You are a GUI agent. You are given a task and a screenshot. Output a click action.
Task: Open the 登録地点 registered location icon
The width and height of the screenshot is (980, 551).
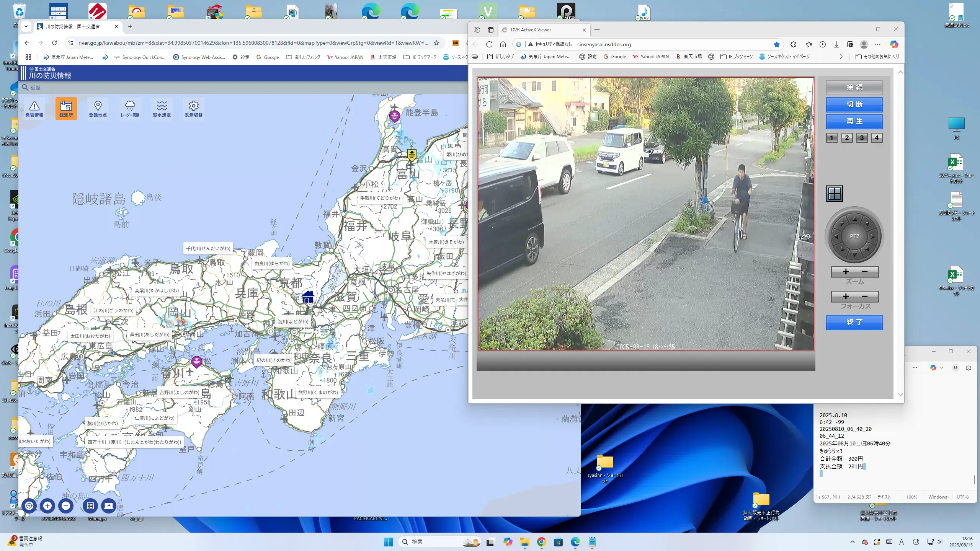tap(98, 108)
